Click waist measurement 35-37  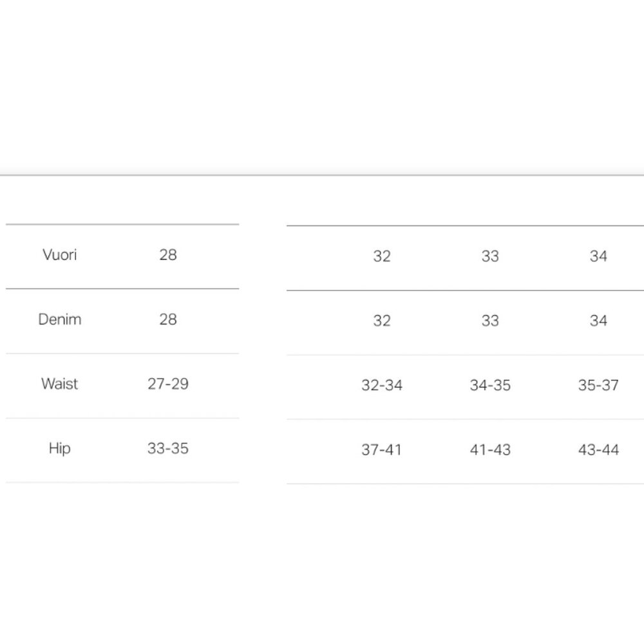[x=598, y=385]
